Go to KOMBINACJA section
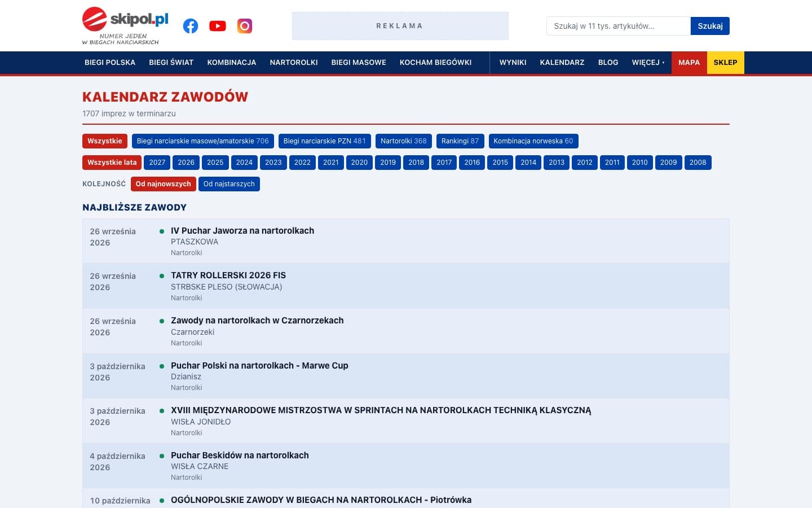The image size is (812, 508). click(232, 63)
